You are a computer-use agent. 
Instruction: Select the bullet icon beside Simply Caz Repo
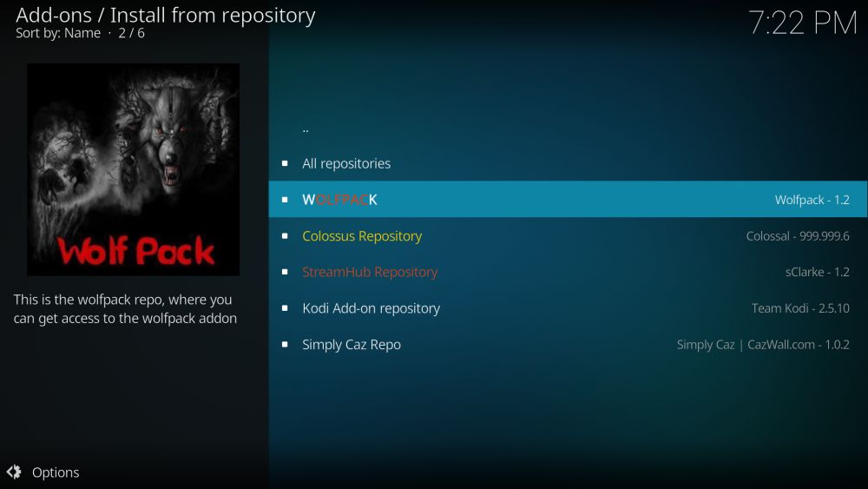click(x=285, y=345)
